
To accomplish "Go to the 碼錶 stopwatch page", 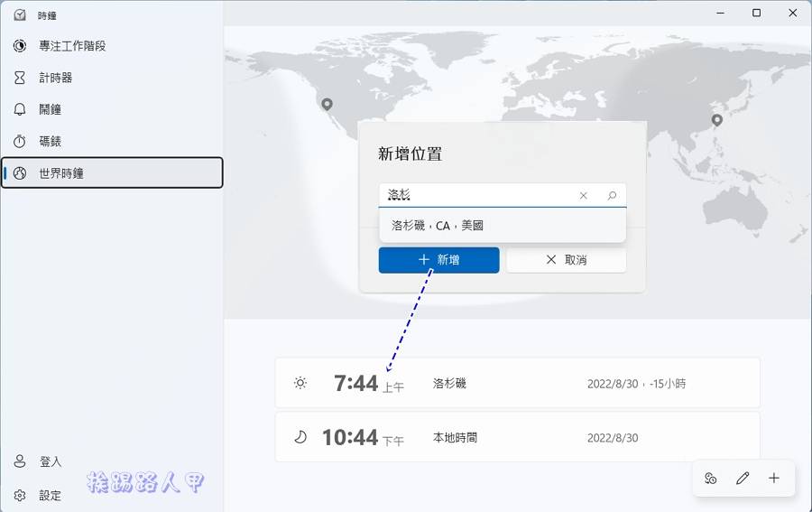I will [x=50, y=142].
